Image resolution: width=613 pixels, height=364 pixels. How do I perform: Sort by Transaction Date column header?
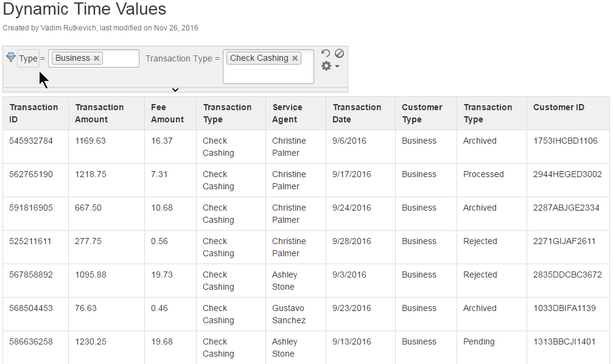pyautogui.click(x=357, y=113)
